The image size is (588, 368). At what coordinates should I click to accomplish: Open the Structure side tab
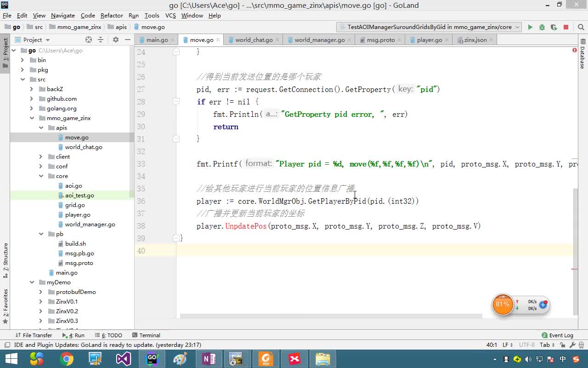[x=6, y=260]
